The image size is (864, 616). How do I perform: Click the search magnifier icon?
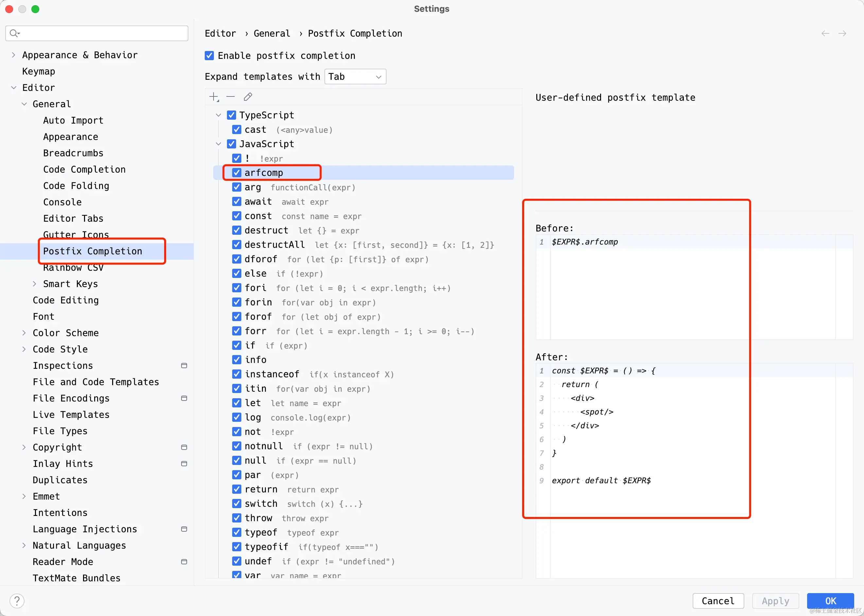[14, 33]
